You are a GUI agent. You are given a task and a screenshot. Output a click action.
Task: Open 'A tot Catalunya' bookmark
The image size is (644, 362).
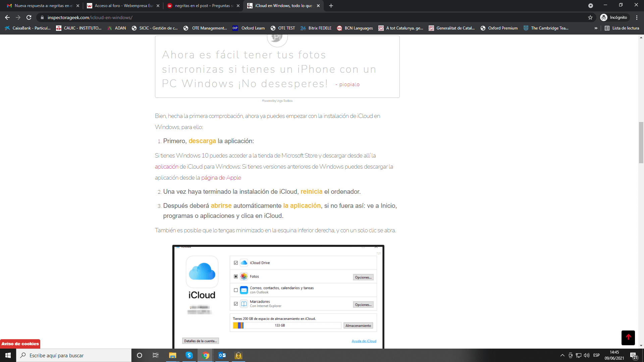click(401, 28)
